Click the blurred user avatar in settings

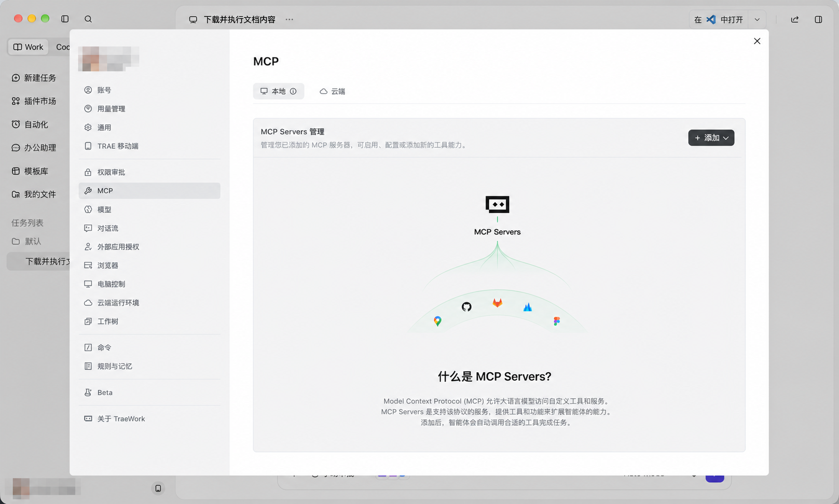[x=108, y=59]
